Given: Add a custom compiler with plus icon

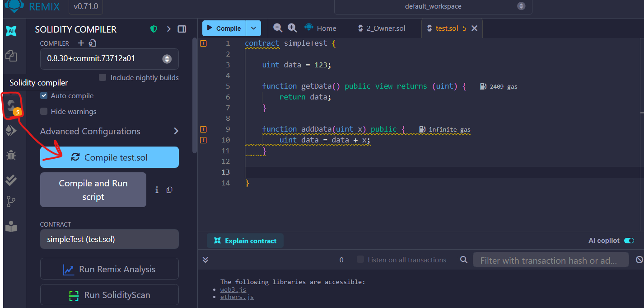Looking at the screenshot, I should pos(81,43).
